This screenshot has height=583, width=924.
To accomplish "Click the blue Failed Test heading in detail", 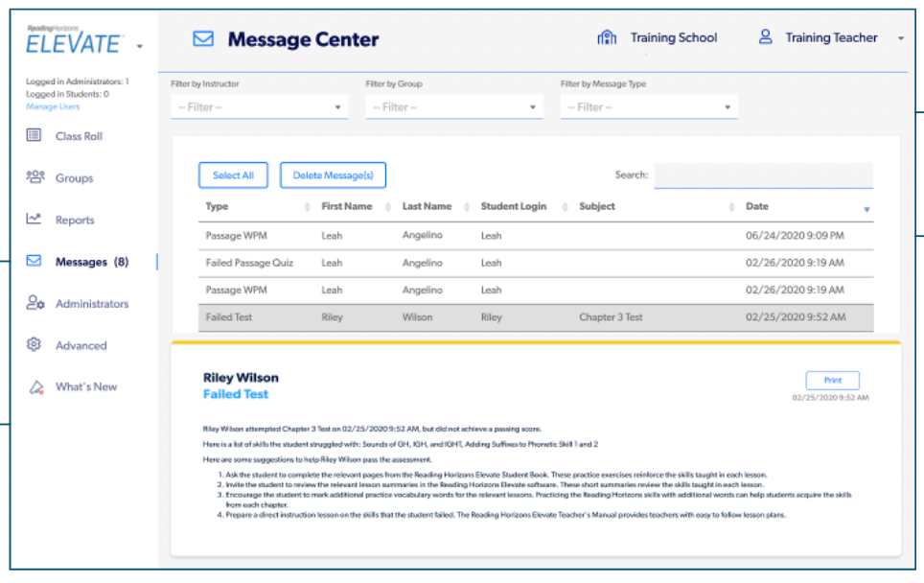I will pyautogui.click(x=236, y=394).
